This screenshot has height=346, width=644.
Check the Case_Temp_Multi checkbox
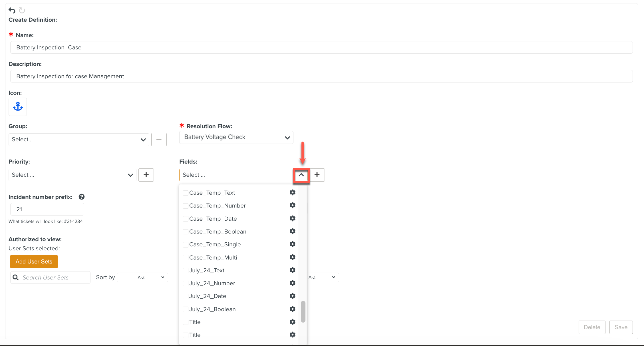coord(186,258)
